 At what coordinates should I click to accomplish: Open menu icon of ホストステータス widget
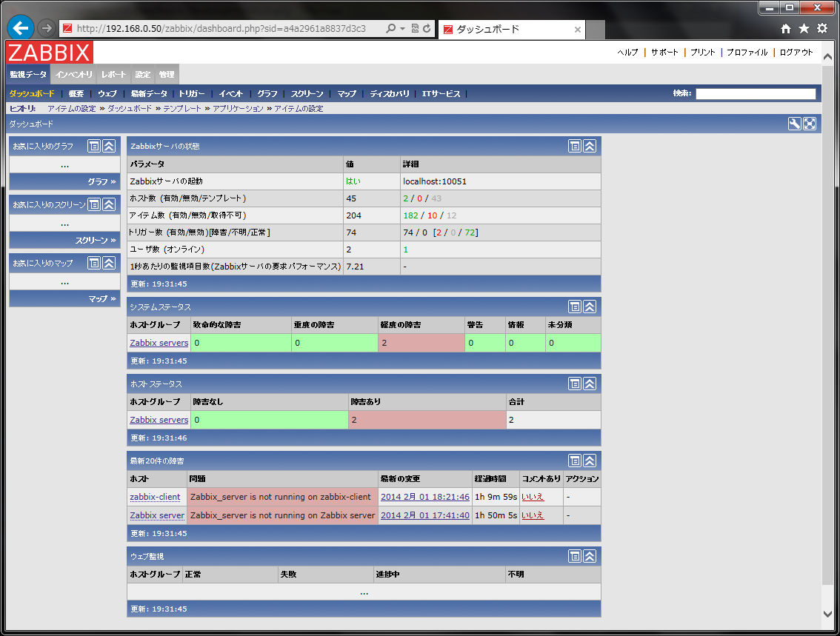click(x=575, y=384)
